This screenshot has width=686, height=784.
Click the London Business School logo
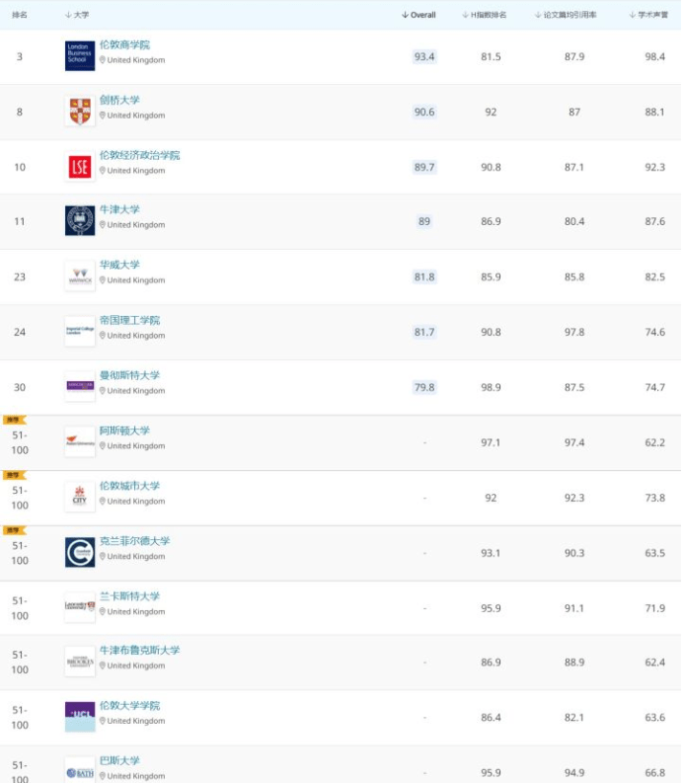pos(80,56)
